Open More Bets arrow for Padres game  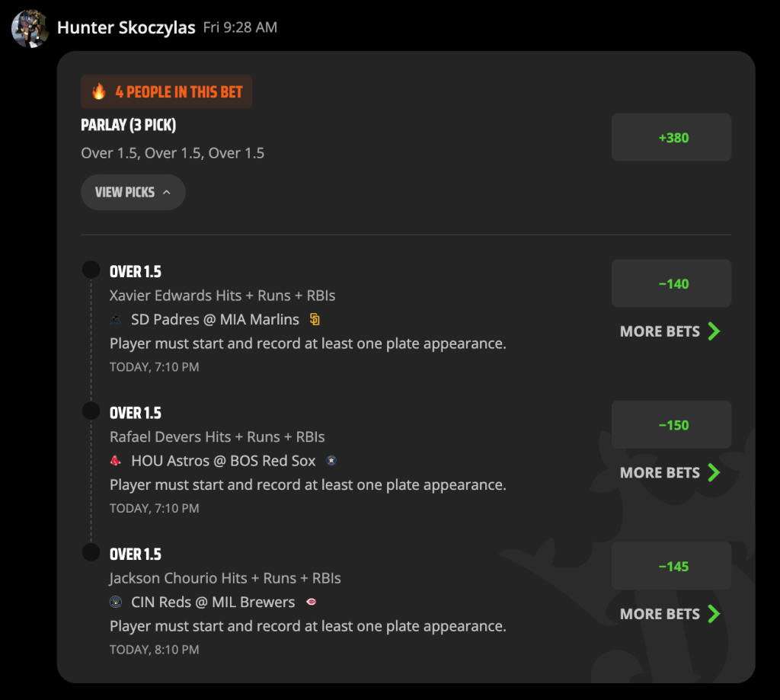(x=714, y=331)
